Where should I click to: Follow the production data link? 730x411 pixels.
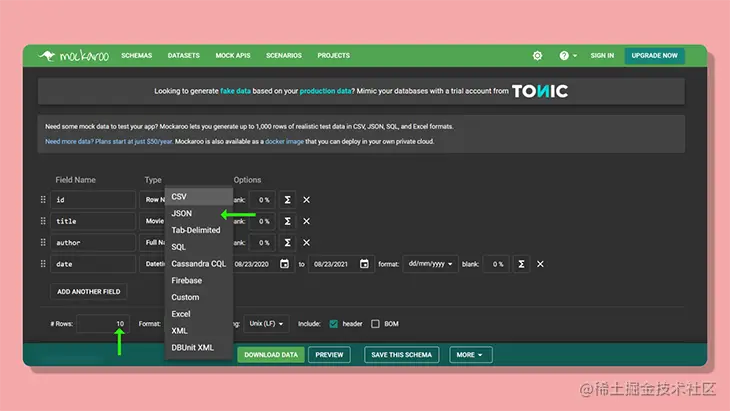(325, 91)
